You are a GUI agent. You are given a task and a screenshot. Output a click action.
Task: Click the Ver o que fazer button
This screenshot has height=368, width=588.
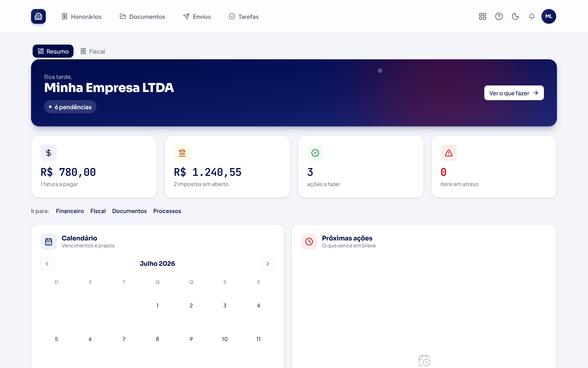514,93
